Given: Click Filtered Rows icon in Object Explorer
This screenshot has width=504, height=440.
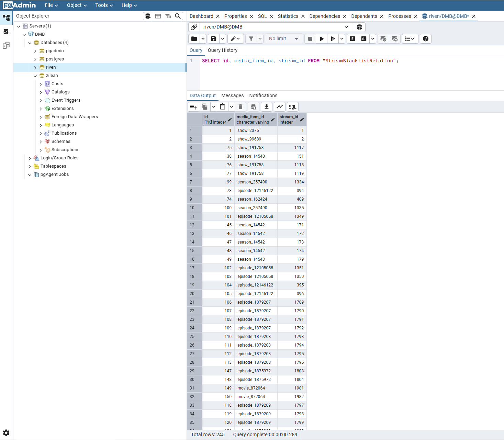Looking at the screenshot, I should click(168, 16).
